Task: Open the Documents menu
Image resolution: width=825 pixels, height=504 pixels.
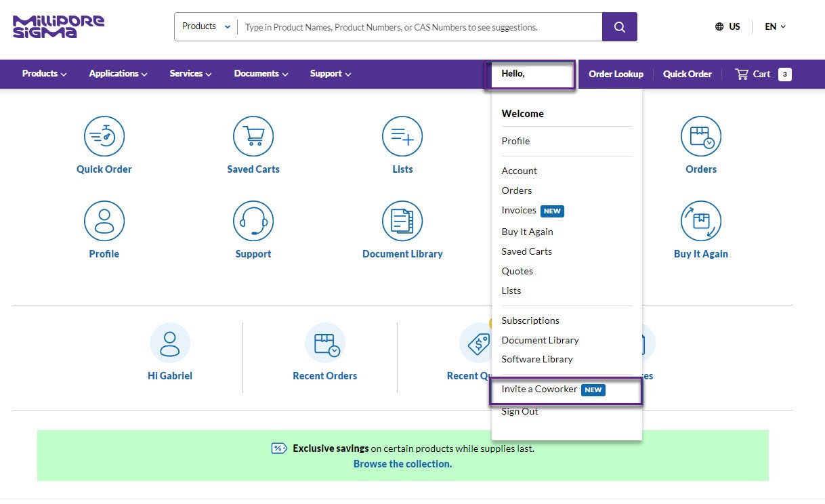Action: coord(260,73)
